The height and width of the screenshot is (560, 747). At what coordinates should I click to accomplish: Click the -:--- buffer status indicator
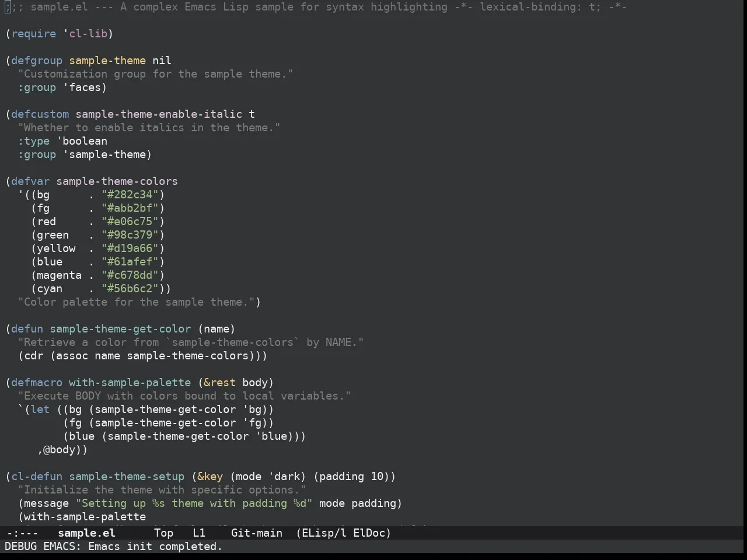click(22, 533)
